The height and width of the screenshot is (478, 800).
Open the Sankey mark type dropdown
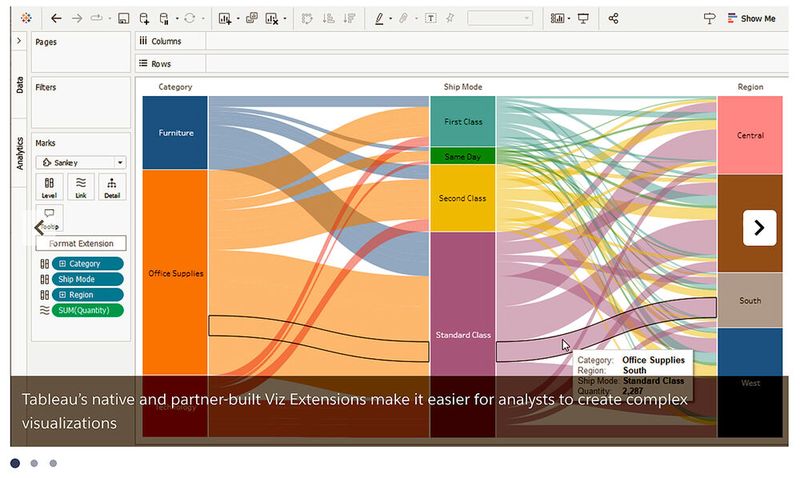pos(81,162)
